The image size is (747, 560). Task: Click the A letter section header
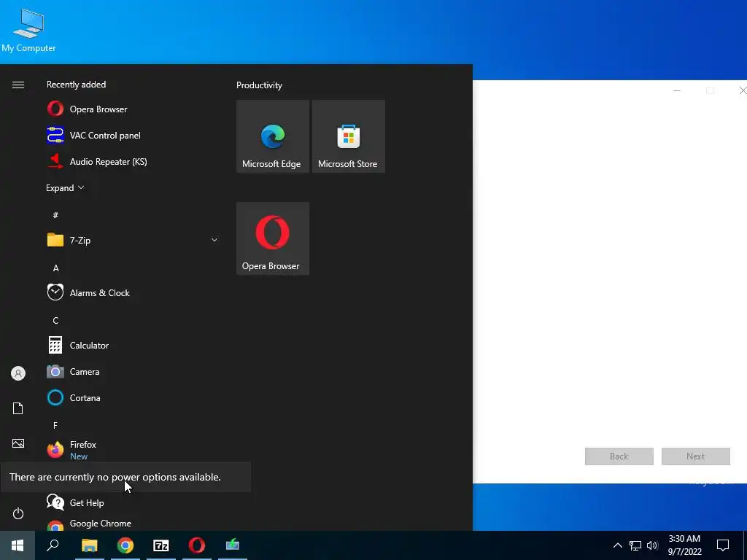coord(55,268)
